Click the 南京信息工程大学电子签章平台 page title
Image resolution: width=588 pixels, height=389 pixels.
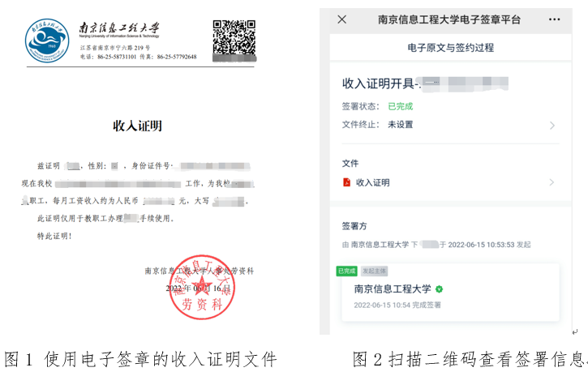point(449,19)
